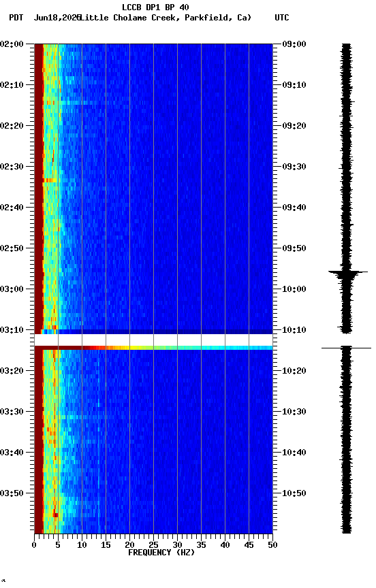Click the "FREQUENCY (HZ)" axis label
The height and width of the screenshot is (588, 376).
(x=161, y=553)
